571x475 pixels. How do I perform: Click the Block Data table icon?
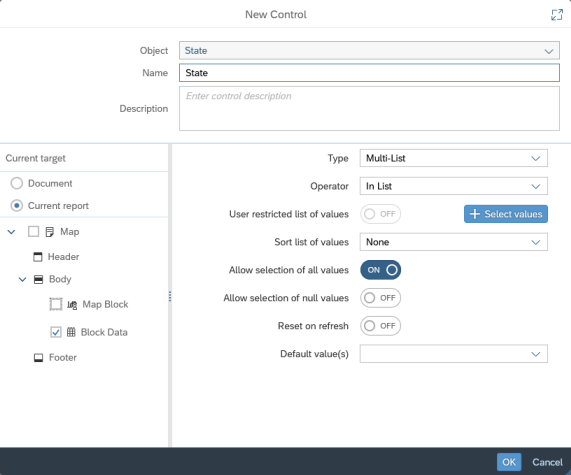[71, 332]
